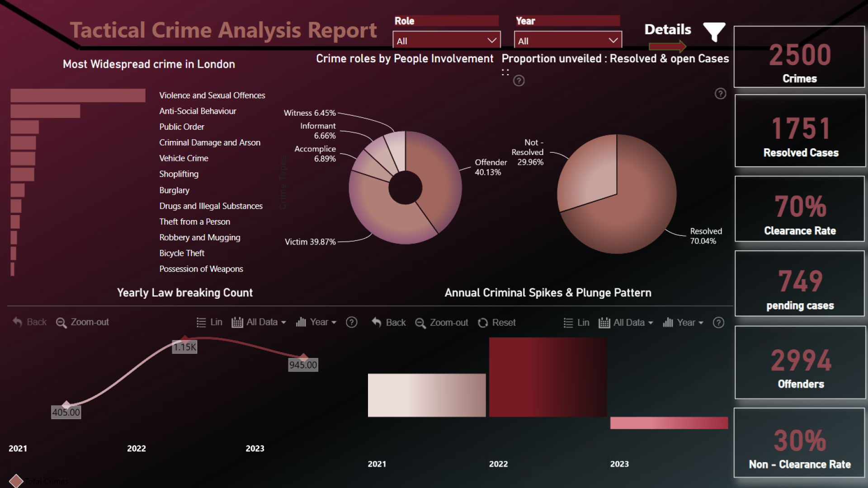Click the Tactical Crime Analysis Report title
868x488 pixels.
click(223, 31)
